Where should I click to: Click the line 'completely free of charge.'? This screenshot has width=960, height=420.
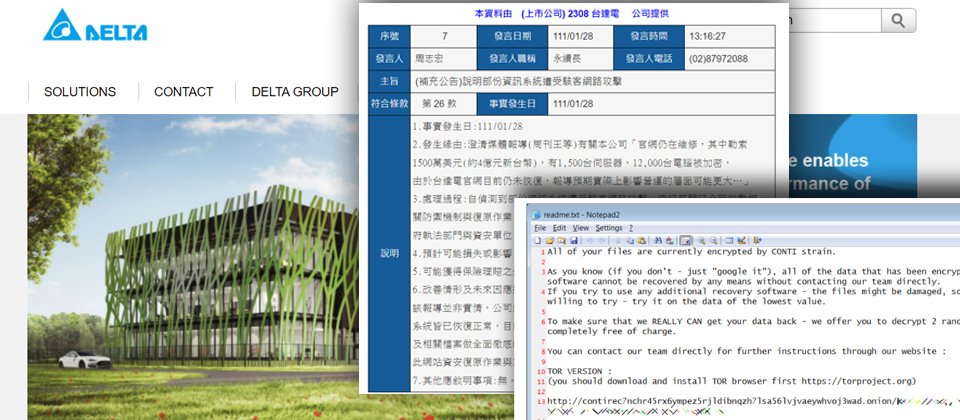point(611,331)
